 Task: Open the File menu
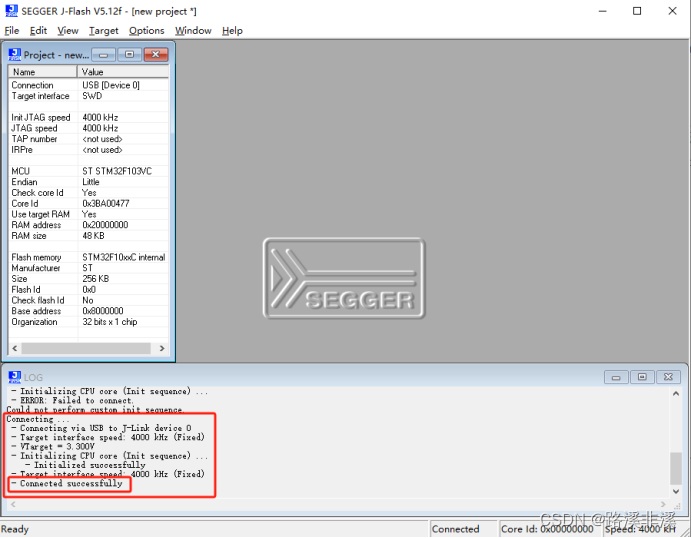click(12, 30)
